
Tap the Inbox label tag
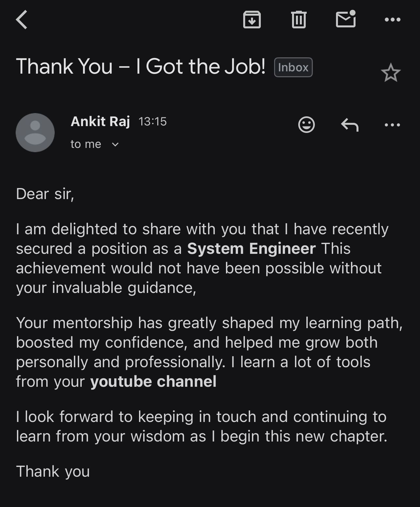click(293, 67)
